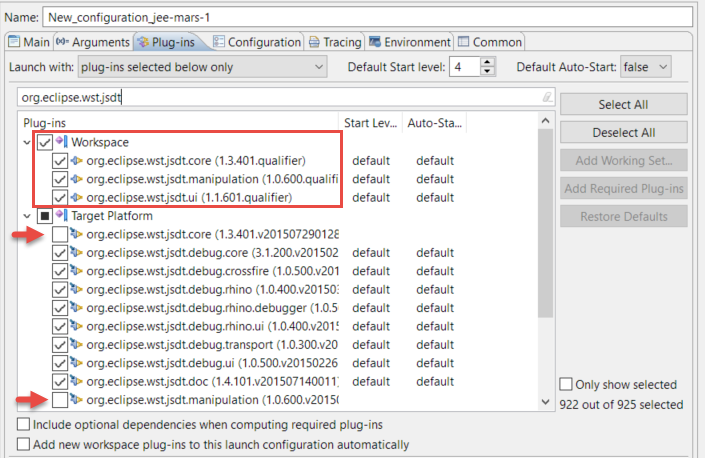Click the Main tab icon

click(x=14, y=42)
